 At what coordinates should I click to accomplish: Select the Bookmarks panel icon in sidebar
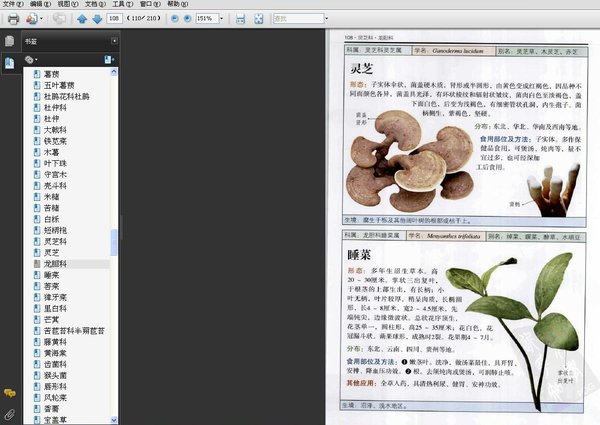tap(10, 62)
